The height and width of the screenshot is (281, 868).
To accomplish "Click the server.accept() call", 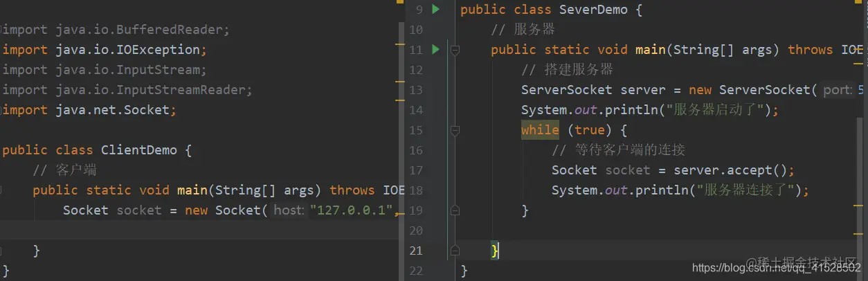I will pyautogui.click(x=730, y=170).
